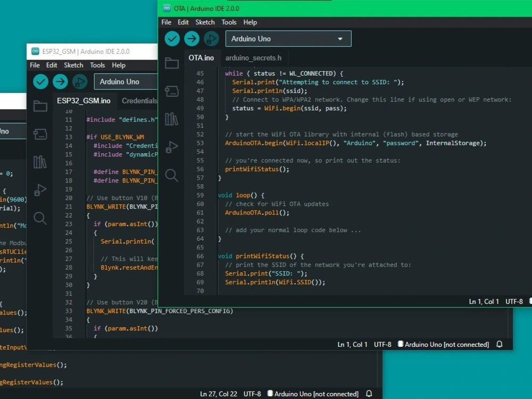
Task: Open Tools menu in ESP32_GSM window
Action: tap(97, 65)
